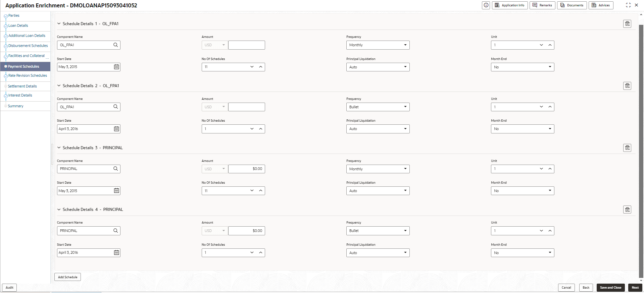This screenshot has height=293, width=644.
Task: Delete Schedule Details 1 with trash icon
Action: 627,24
